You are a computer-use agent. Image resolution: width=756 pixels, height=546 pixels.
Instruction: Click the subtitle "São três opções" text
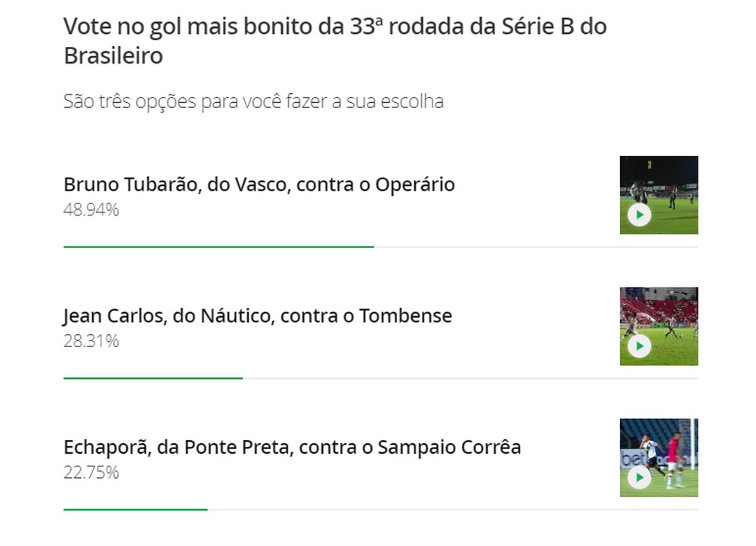pos(253,101)
